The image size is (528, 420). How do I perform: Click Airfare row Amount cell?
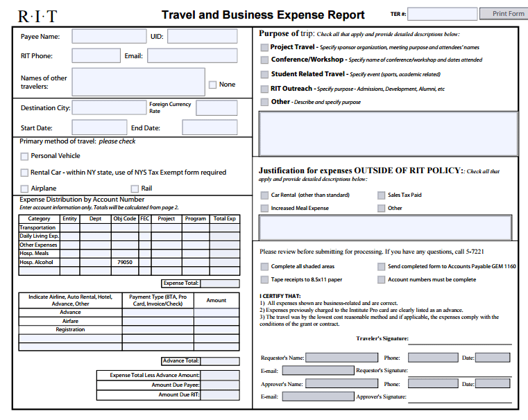coord(216,321)
